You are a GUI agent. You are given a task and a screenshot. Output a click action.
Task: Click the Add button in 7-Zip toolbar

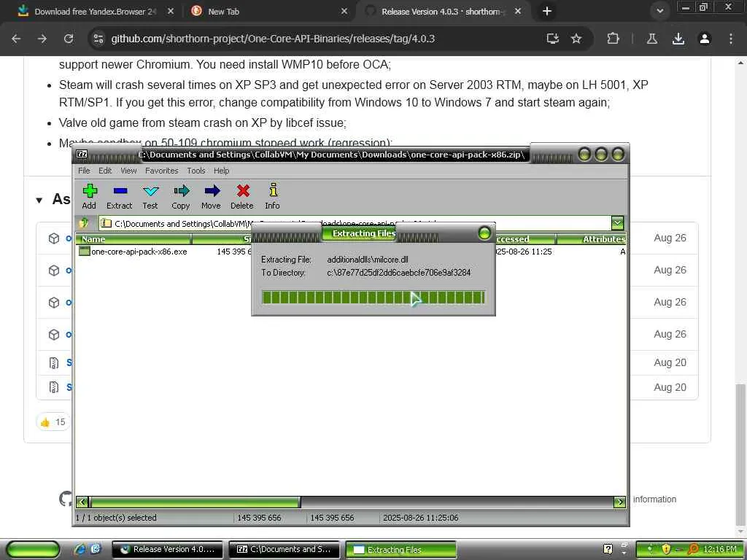89,197
